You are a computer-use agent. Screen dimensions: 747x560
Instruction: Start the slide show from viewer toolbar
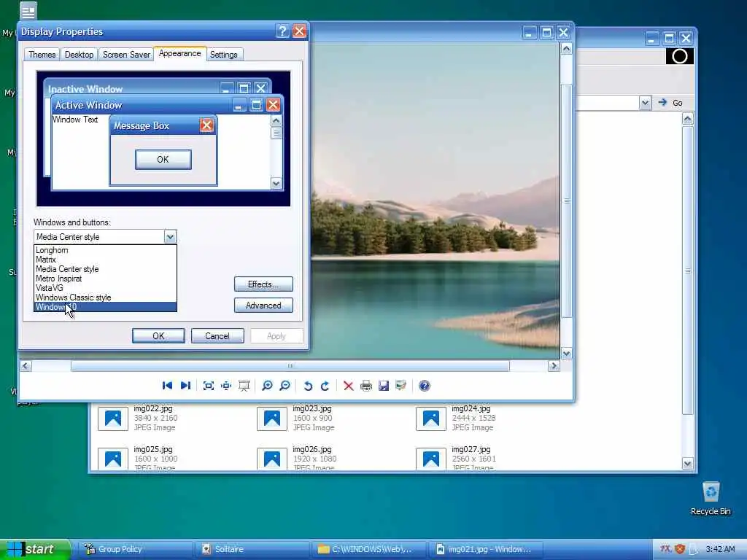[244, 386]
